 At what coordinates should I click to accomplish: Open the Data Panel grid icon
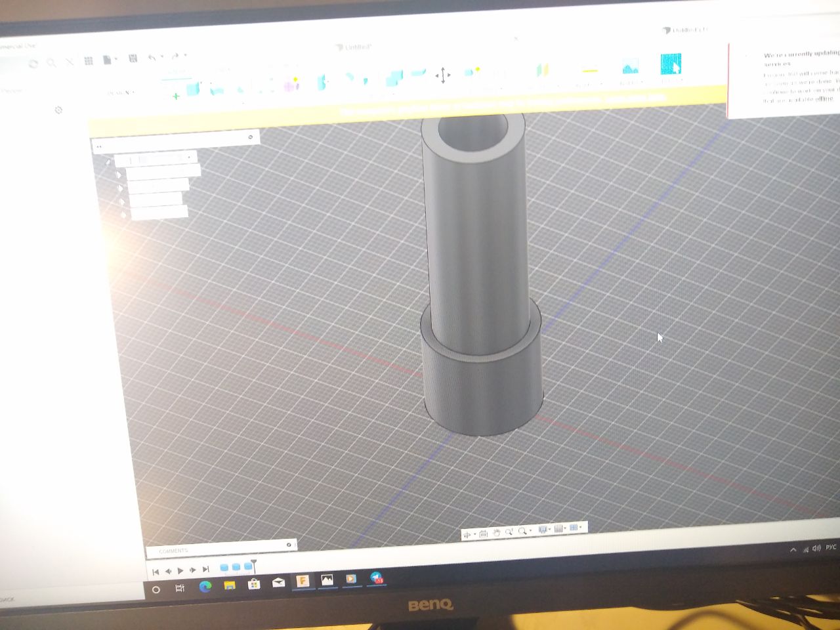pos(89,61)
